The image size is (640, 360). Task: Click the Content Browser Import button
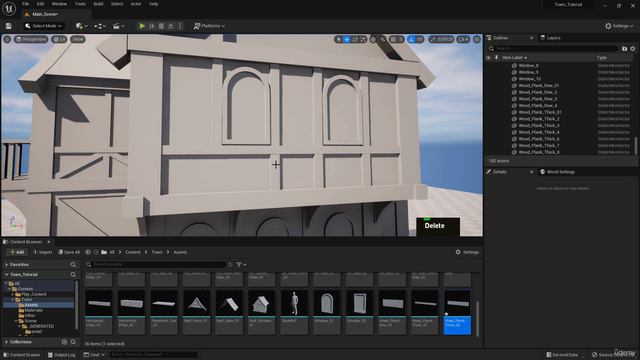pyautogui.click(x=42, y=252)
